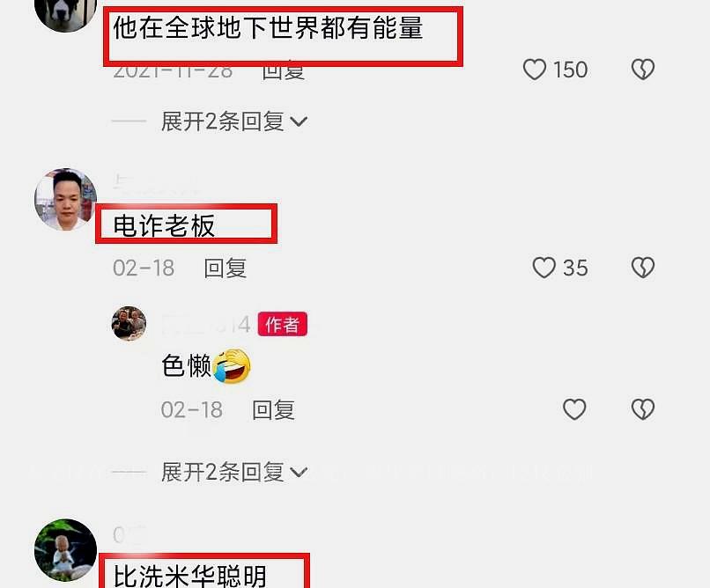Screen dimensions: 710x588
Task: Select the comment text 比洗米华聪明
Action: click(x=189, y=576)
